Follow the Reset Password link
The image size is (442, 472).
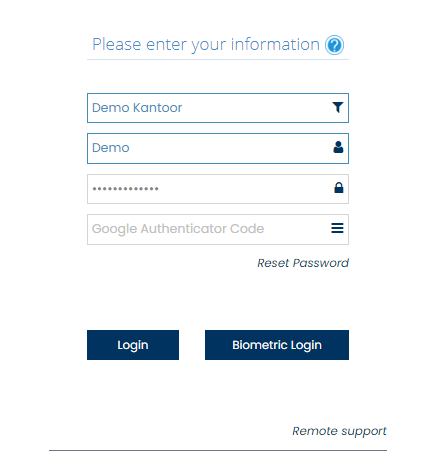pyautogui.click(x=303, y=263)
